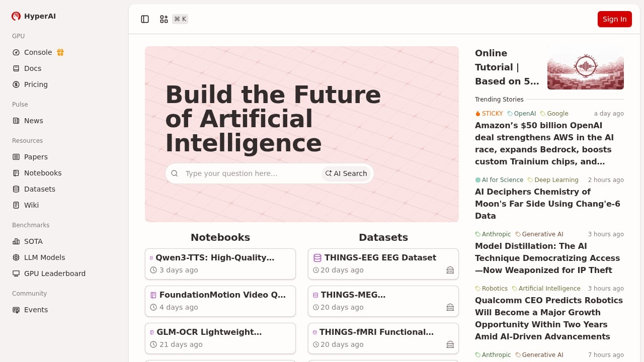Read the Moon's Far Side Chemistry story
644x362 pixels.
pos(547,204)
